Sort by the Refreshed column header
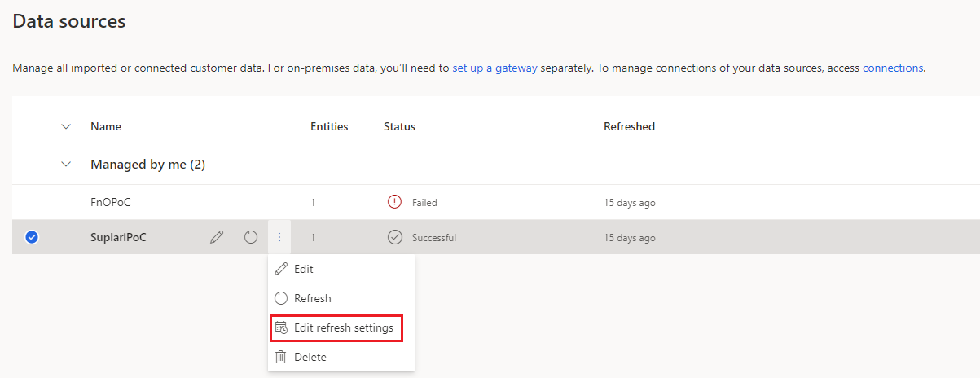980x378 pixels. (x=629, y=126)
